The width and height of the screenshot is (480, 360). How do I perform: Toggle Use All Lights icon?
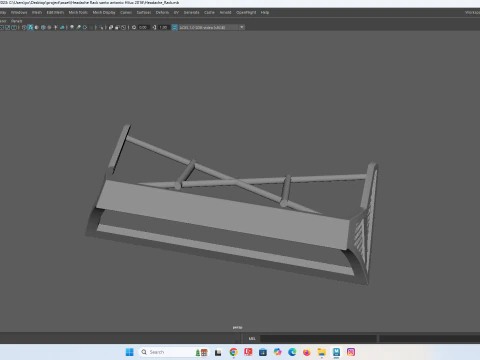point(55,27)
